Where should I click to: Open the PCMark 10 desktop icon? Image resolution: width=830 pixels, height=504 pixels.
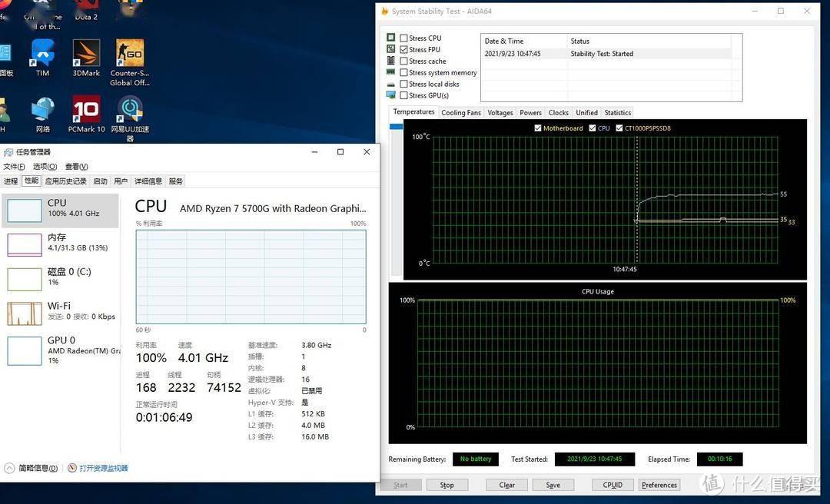pos(86,111)
